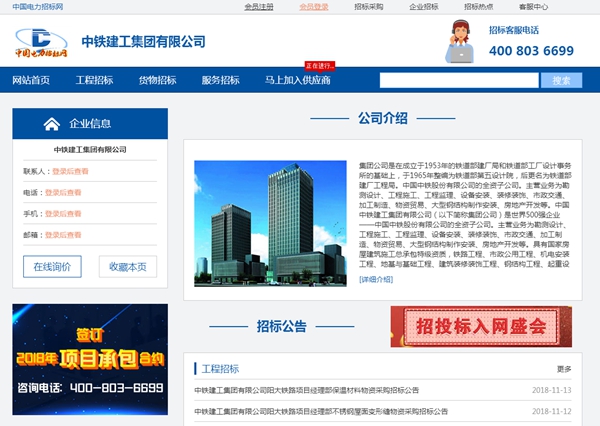The image size is (600, 426).
Task: Click the 正在进行 badge above navigation
Action: pyautogui.click(x=319, y=66)
